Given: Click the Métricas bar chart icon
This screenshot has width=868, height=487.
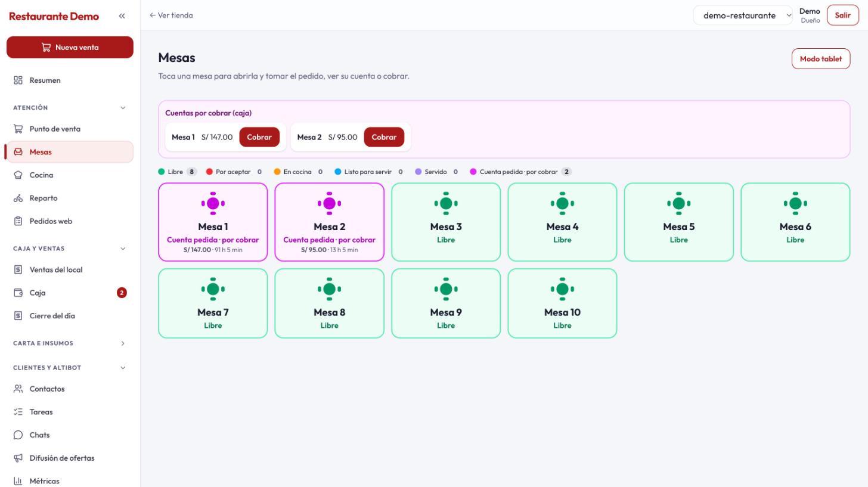Looking at the screenshot, I should click(18, 481).
